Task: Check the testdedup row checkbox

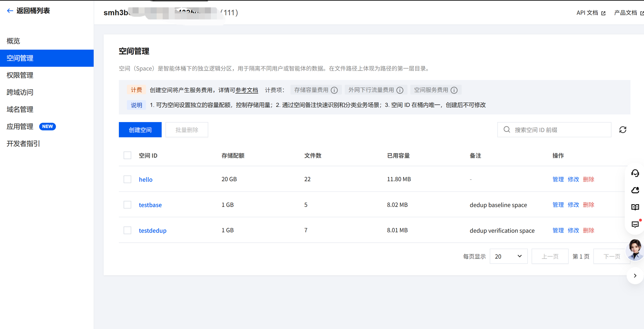Action: [x=127, y=230]
